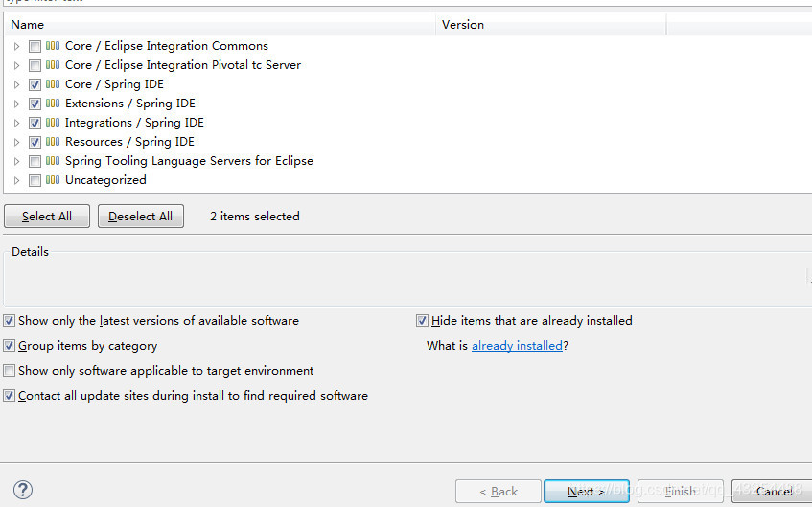Toggle Group items by category checkbox
The image size is (812, 507).
pos(9,346)
